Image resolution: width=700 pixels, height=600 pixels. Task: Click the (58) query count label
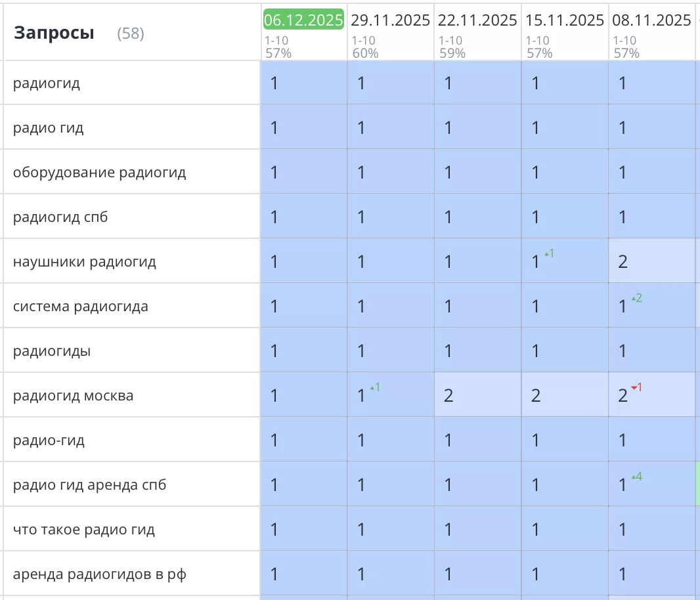(x=130, y=33)
